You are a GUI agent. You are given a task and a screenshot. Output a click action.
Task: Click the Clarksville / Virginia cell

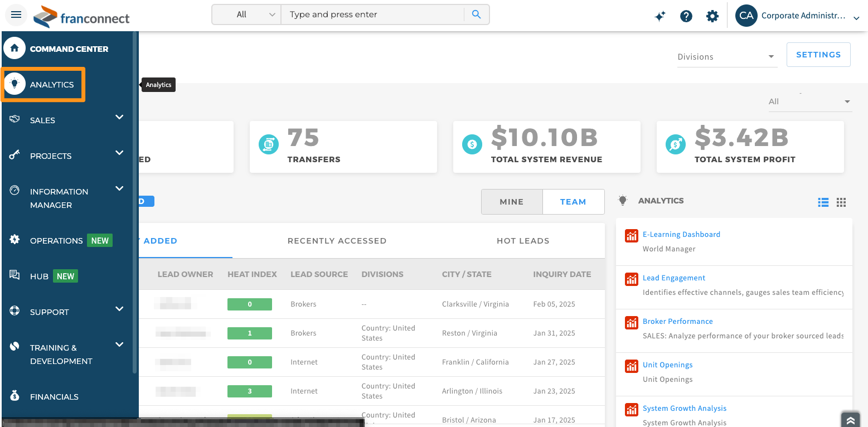point(476,304)
